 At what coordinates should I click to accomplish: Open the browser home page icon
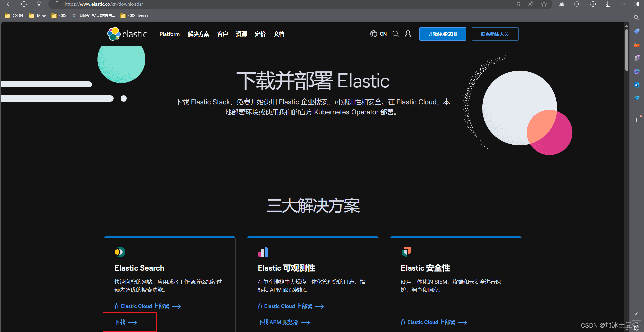pyautogui.click(x=39, y=4)
